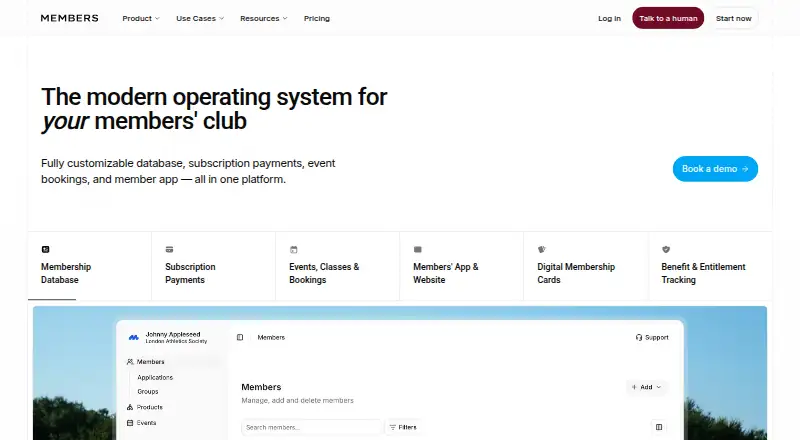Open the Pricing page
The width and height of the screenshot is (800, 440).
pyautogui.click(x=317, y=18)
